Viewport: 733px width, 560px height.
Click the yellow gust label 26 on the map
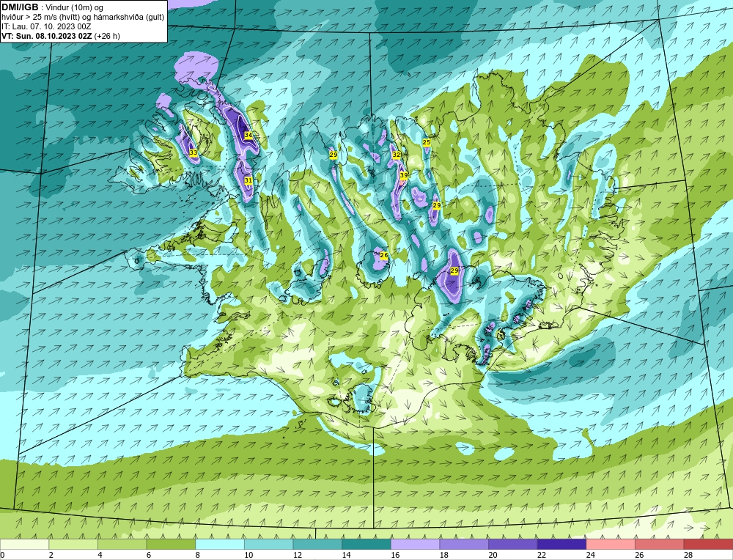[384, 256]
